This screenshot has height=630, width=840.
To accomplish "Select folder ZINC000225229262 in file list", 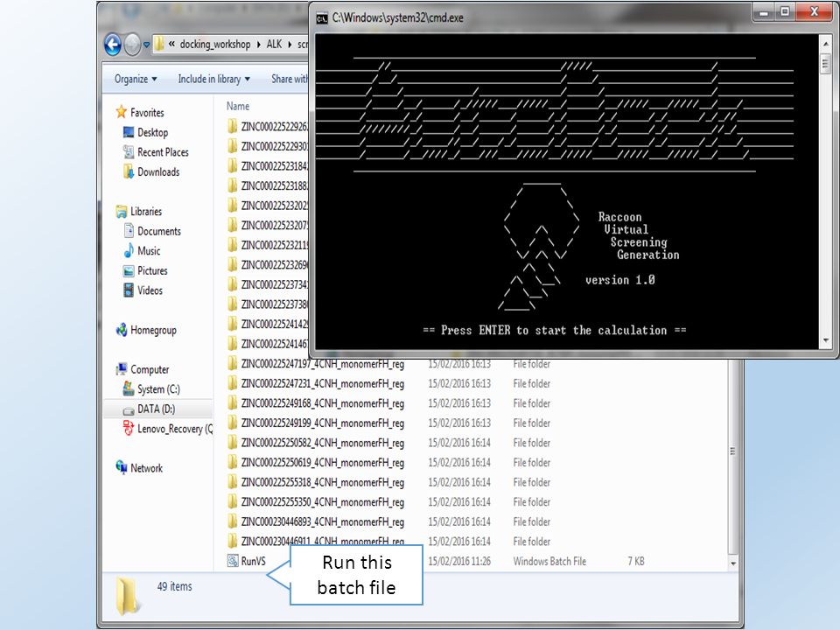I will 274,126.
